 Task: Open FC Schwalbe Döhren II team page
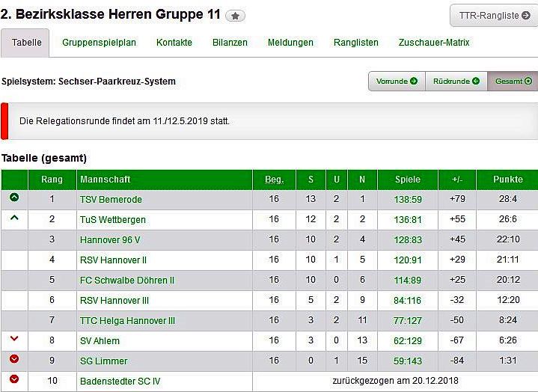126,281
